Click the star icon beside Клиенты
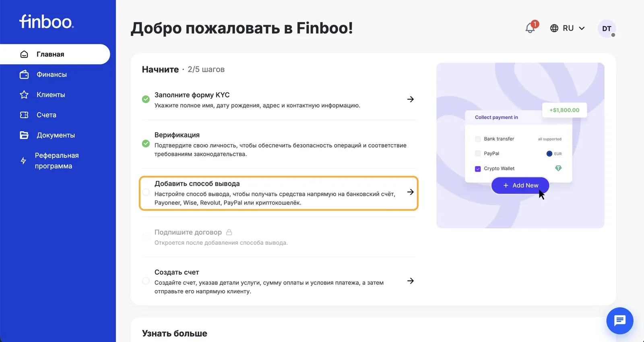Viewport: 644px width, 342px height. [24, 95]
